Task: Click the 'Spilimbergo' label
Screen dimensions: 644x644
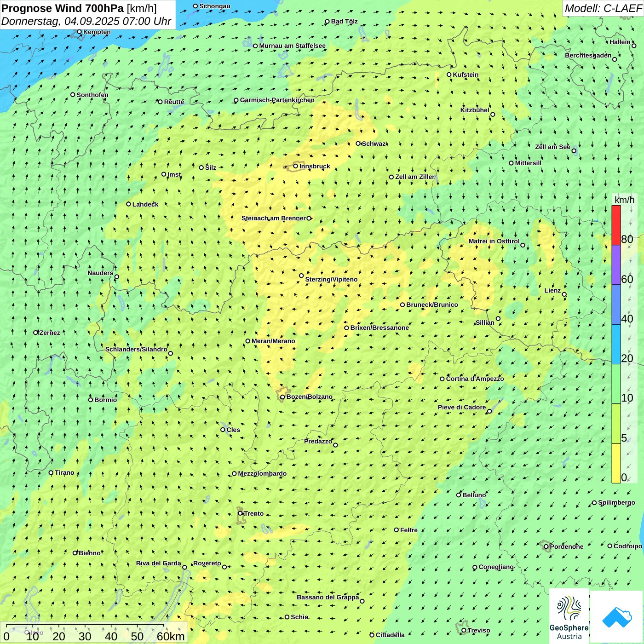Action: point(617,502)
